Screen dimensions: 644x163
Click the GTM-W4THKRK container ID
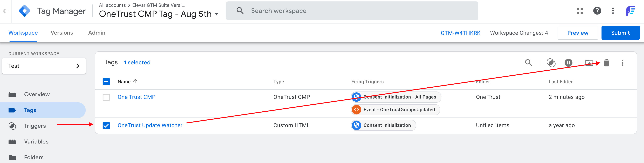[461, 33]
